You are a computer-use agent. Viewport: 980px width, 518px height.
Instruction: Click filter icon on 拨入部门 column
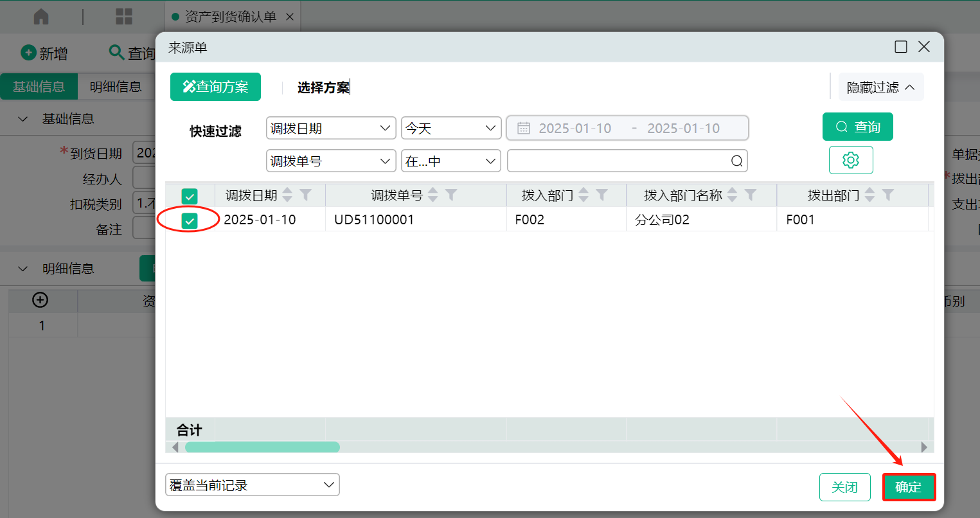pyautogui.click(x=602, y=195)
